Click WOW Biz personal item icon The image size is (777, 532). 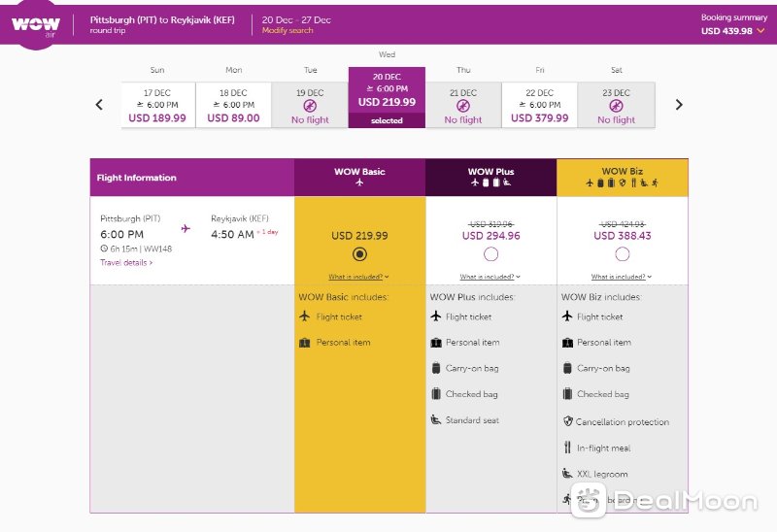[567, 343]
